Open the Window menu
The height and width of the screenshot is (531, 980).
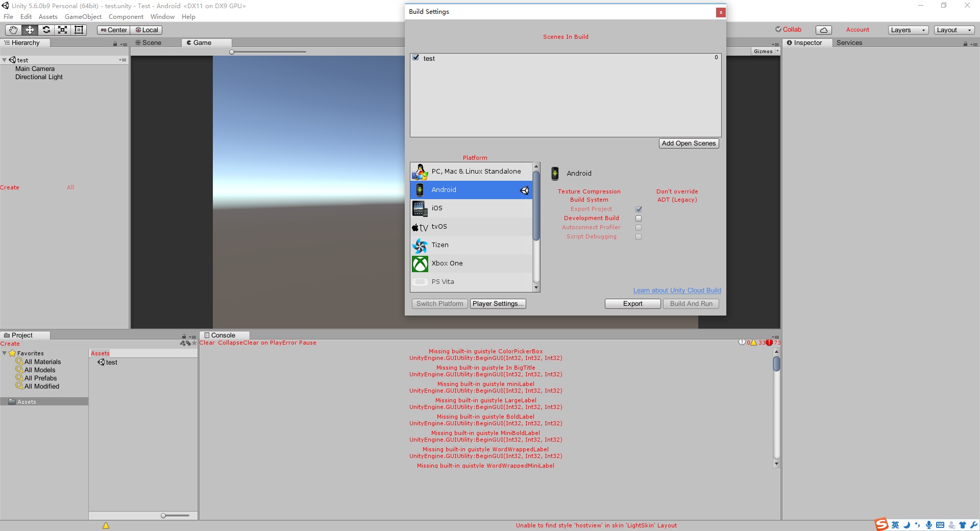162,17
